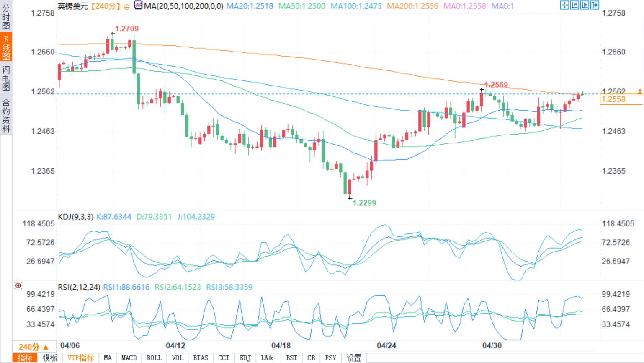The width and height of the screenshot is (644, 363).
Task: Select the BOLL indicator tab
Action: click(x=154, y=358)
